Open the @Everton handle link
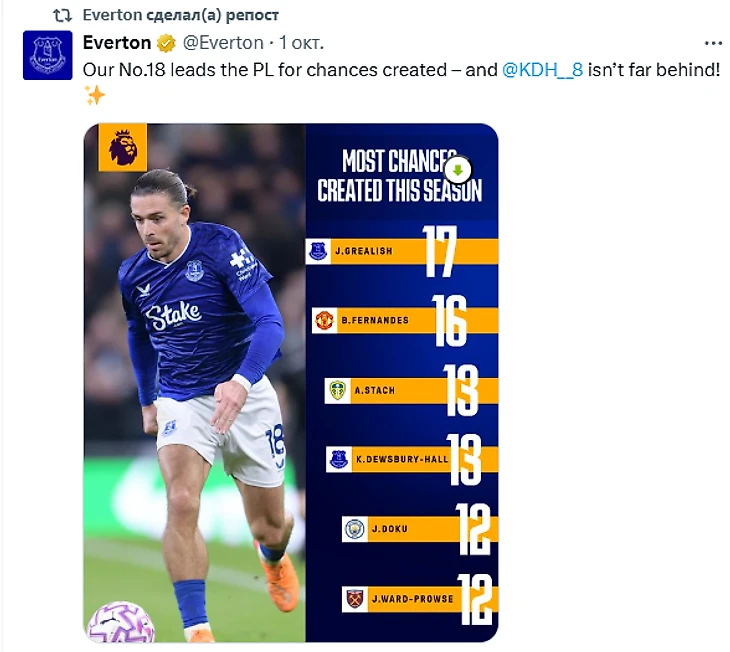The width and height of the screenshot is (730, 652). (223, 43)
